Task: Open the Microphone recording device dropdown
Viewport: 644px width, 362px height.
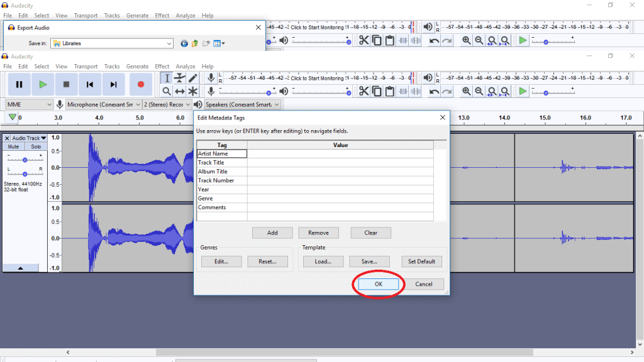Action: 104,105
